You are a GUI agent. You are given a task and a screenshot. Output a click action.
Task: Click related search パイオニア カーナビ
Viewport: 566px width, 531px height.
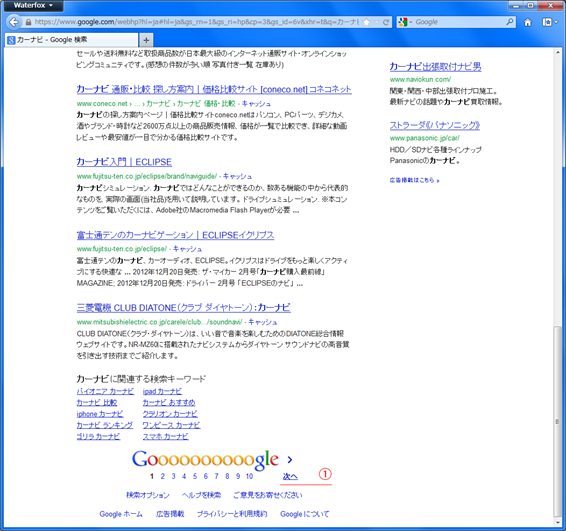[105, 391]
